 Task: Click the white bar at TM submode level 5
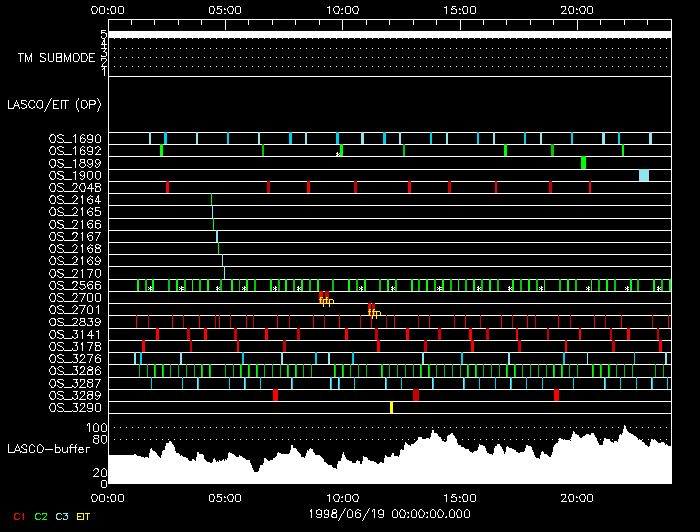point(389,35)
